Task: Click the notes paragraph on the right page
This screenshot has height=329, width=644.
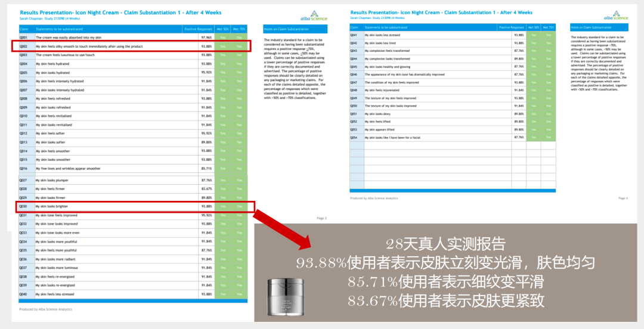Action: (x=599, y=63)
